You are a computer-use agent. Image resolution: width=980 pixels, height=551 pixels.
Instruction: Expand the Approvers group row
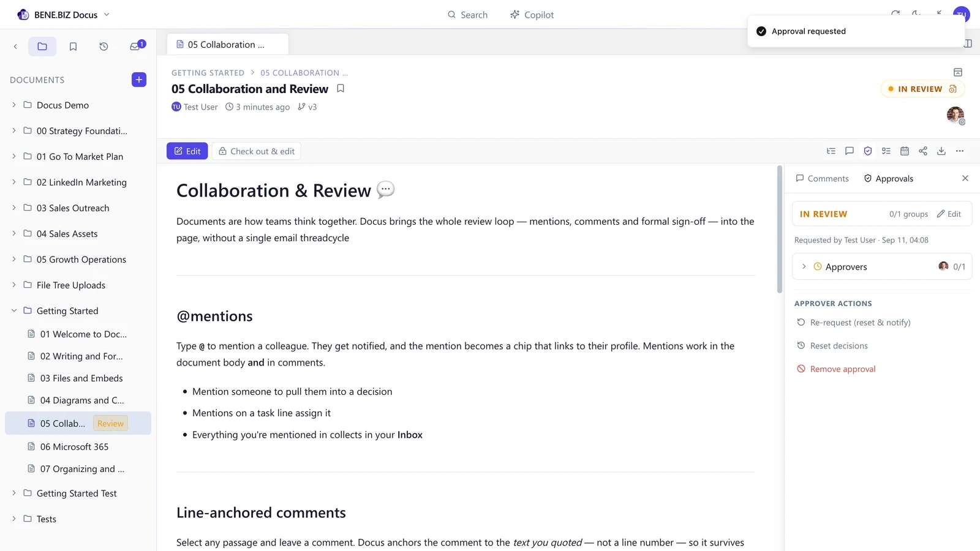click(x=882, y=267)
